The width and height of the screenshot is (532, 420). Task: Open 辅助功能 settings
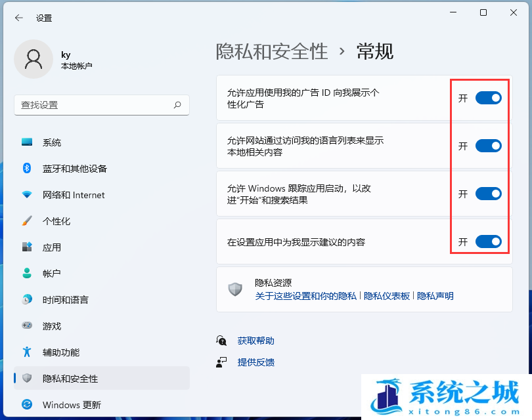(61, 352)
